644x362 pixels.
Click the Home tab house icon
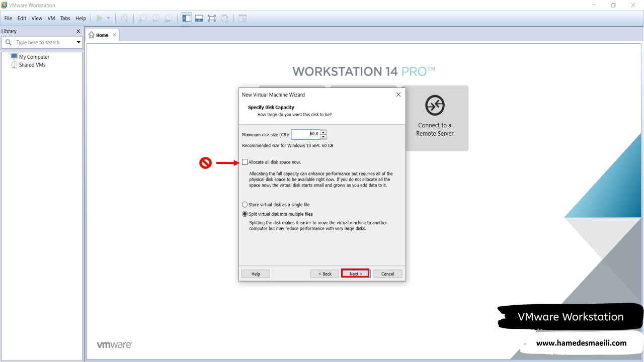92,35
